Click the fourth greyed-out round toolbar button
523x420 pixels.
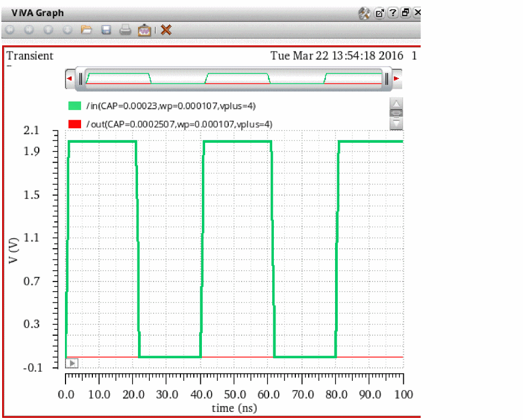click(x=67, y=30)
